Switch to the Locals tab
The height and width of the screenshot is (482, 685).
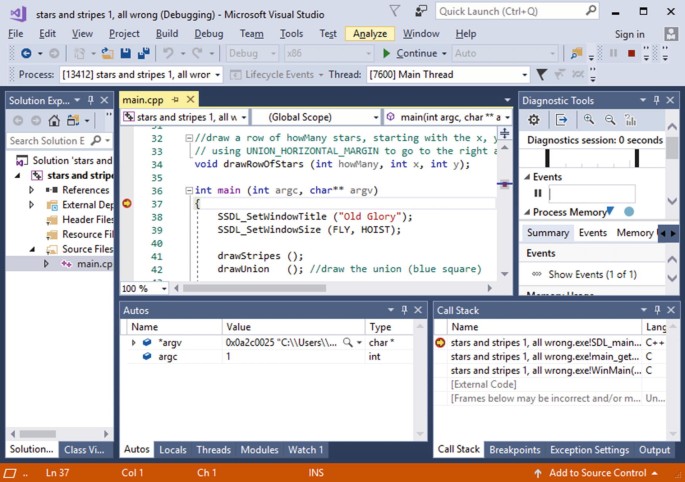click(172, 450)
